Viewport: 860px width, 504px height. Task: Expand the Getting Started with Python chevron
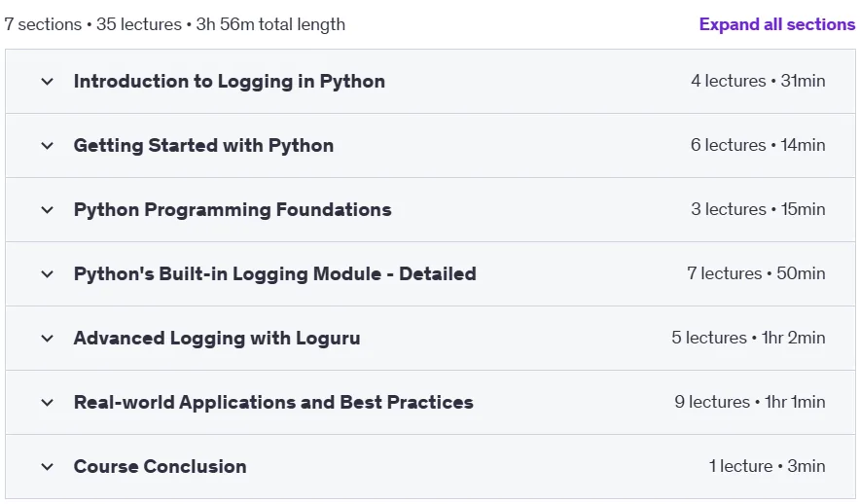coord(47,146)
